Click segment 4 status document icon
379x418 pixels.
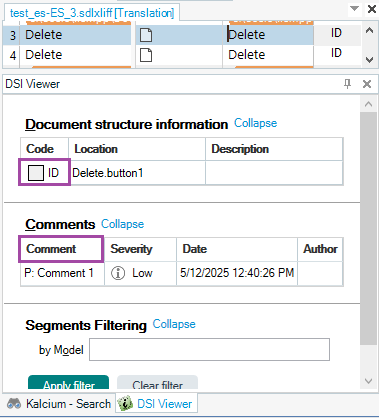pos(146,55)
